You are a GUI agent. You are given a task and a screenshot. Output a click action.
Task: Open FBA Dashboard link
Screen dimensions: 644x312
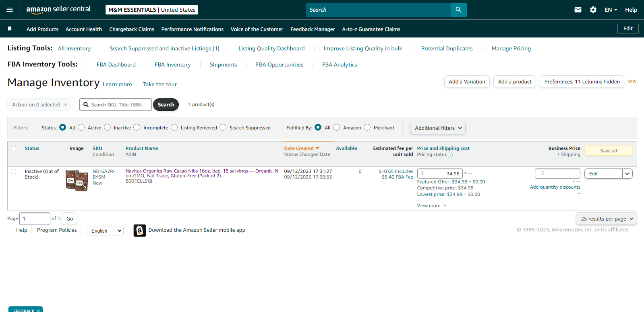[116, 64]
